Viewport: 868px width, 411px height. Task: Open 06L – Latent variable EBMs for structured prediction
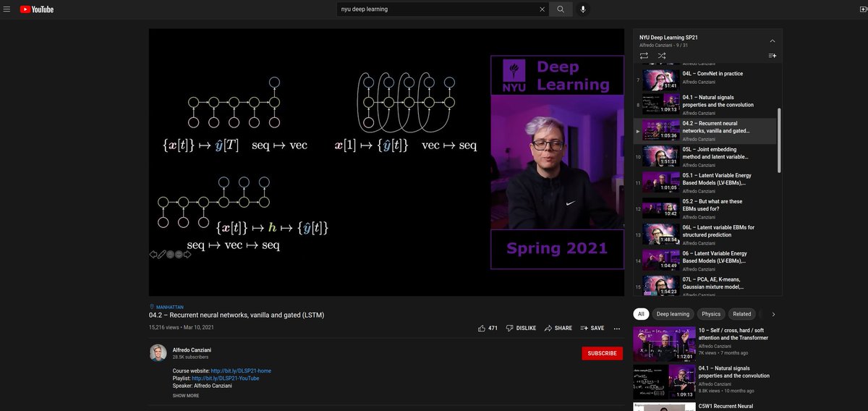[705, 234]
